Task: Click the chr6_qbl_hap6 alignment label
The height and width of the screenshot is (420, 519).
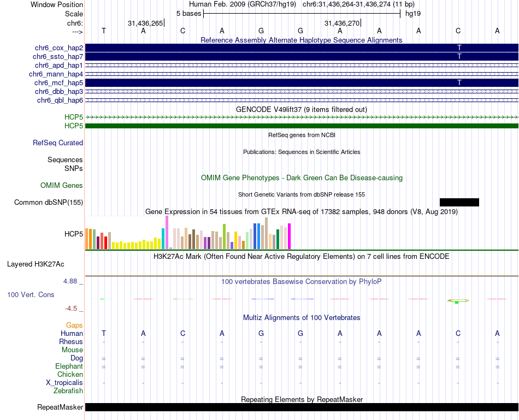Action: click(x=60, y=100)
